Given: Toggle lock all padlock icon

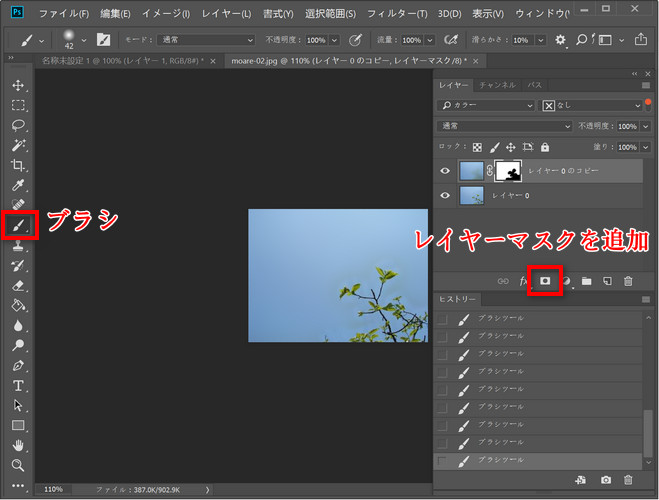Looking at the screenshot, I should tap(545, 147).
